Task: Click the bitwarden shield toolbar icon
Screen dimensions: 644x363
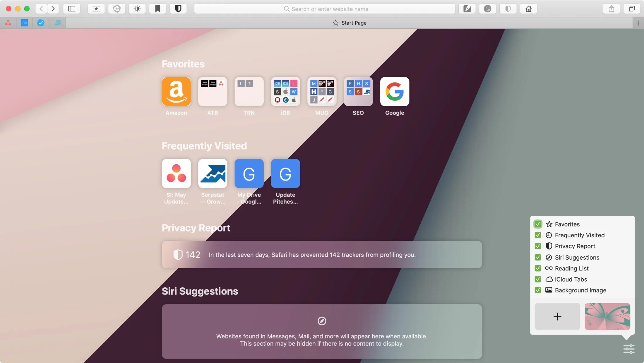Action: [178, 8]
